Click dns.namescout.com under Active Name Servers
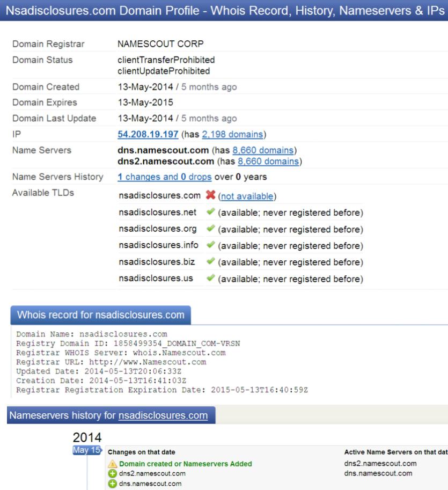 pyautogui.click(x=378, y=473)
